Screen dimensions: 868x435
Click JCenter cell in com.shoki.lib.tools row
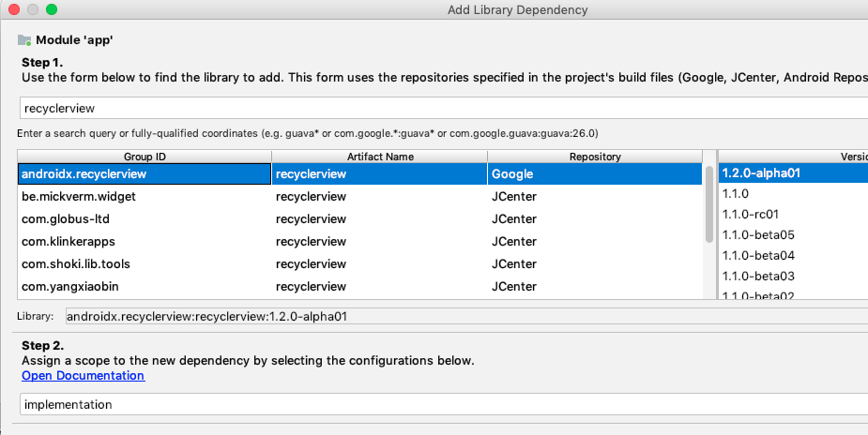pos(595,263)
